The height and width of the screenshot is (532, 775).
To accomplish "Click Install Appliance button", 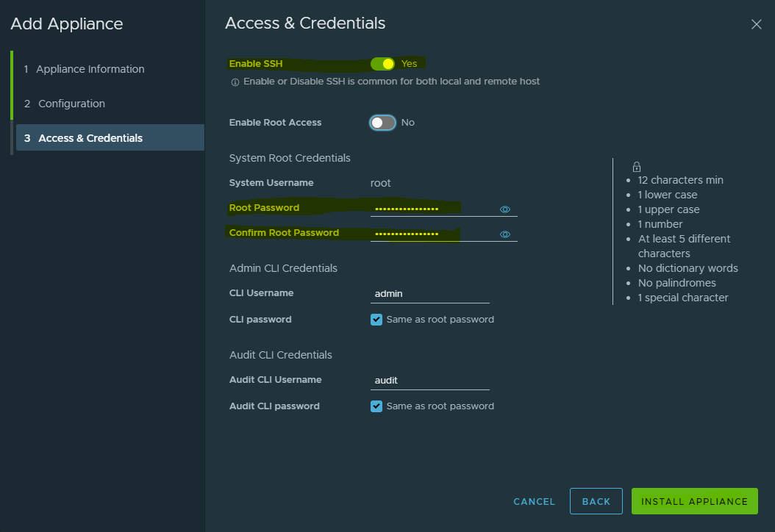I will (x=694, y=501).
